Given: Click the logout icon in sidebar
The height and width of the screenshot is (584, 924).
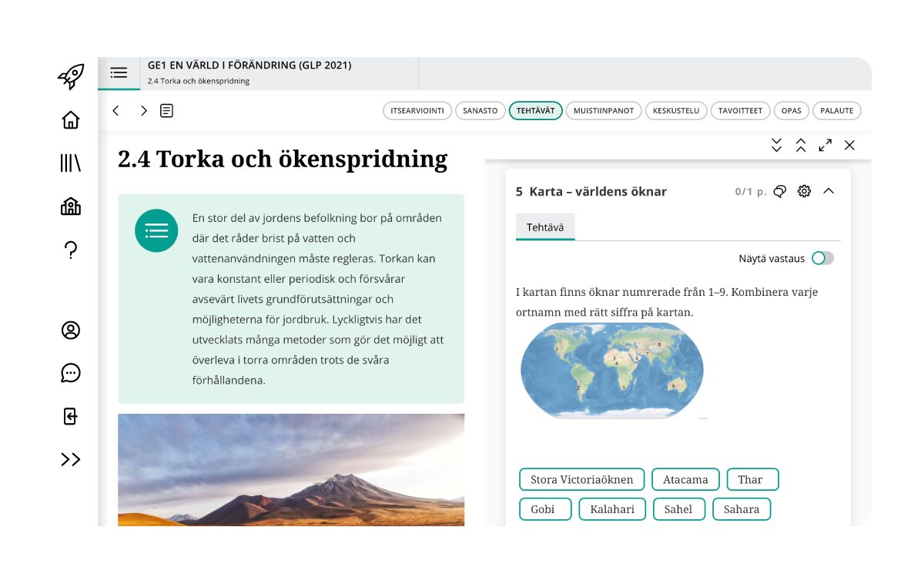Looking at the screenshot, I should pyautogui.click(x=71, y=416).
